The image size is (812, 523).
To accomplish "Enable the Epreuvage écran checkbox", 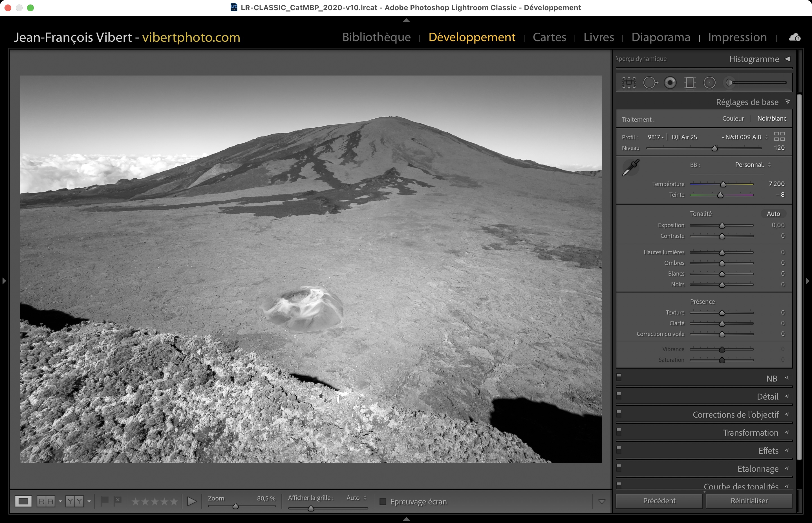I will (383, 502).
